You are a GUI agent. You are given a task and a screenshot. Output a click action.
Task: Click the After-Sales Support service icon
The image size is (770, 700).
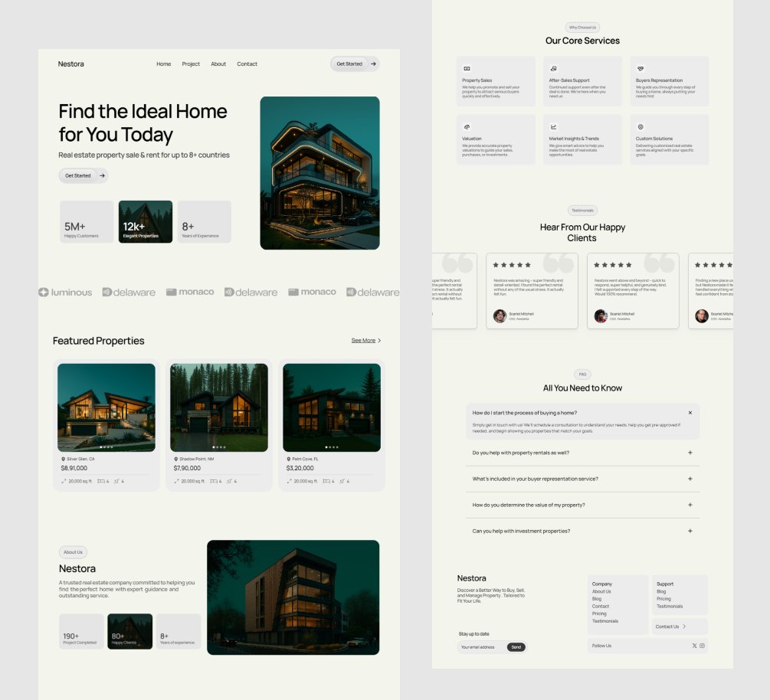(x=553, y=69)
